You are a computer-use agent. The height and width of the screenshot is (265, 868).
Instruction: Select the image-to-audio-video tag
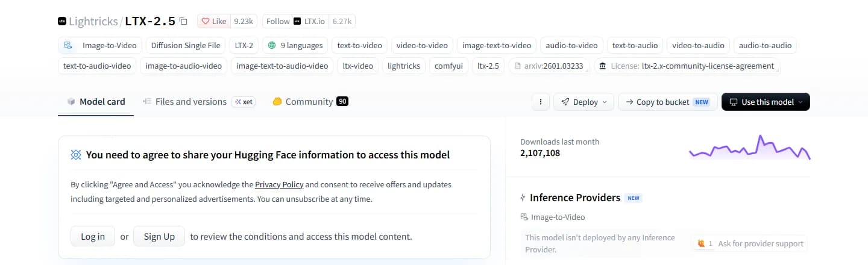pos(183,66)
